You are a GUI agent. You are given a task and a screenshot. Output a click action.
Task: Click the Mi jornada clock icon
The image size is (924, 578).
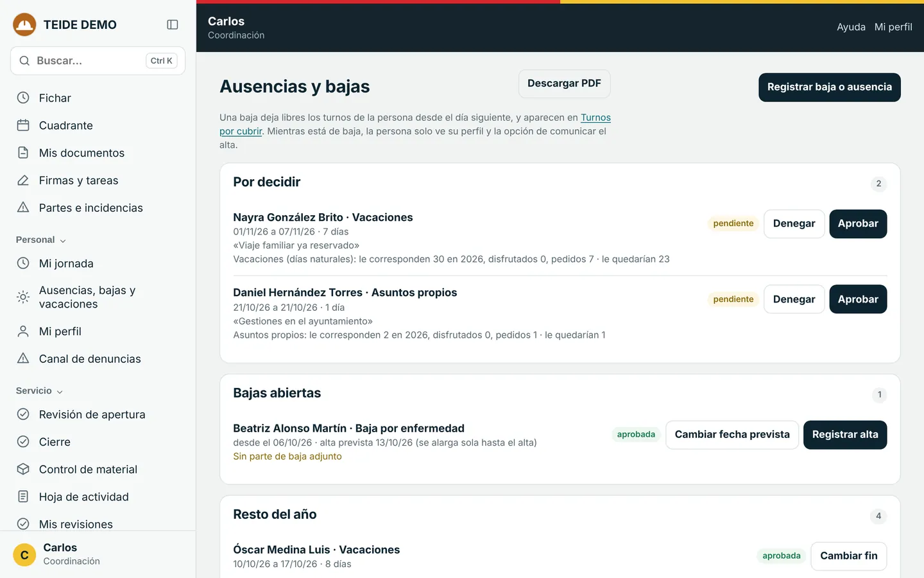click(23, 263)
